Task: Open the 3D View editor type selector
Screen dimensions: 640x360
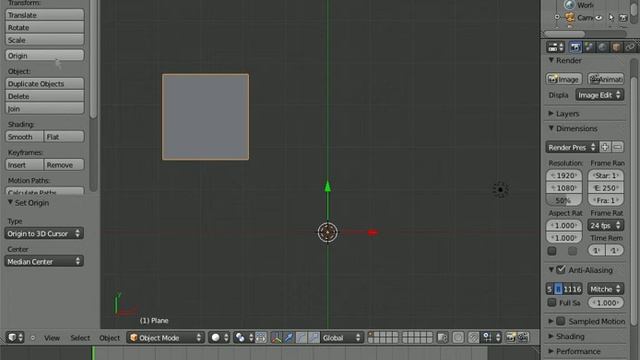Action: [x=15, y=337]
